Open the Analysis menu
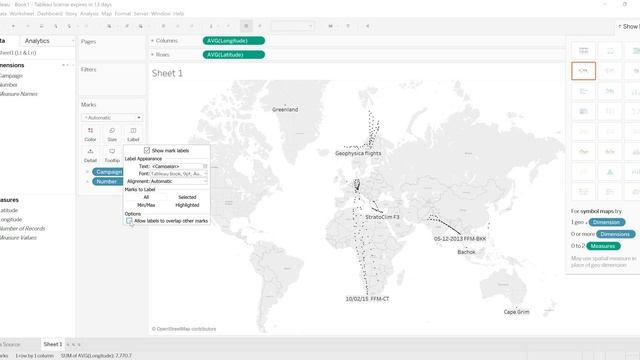640x360 pixels. pos(89,13)
